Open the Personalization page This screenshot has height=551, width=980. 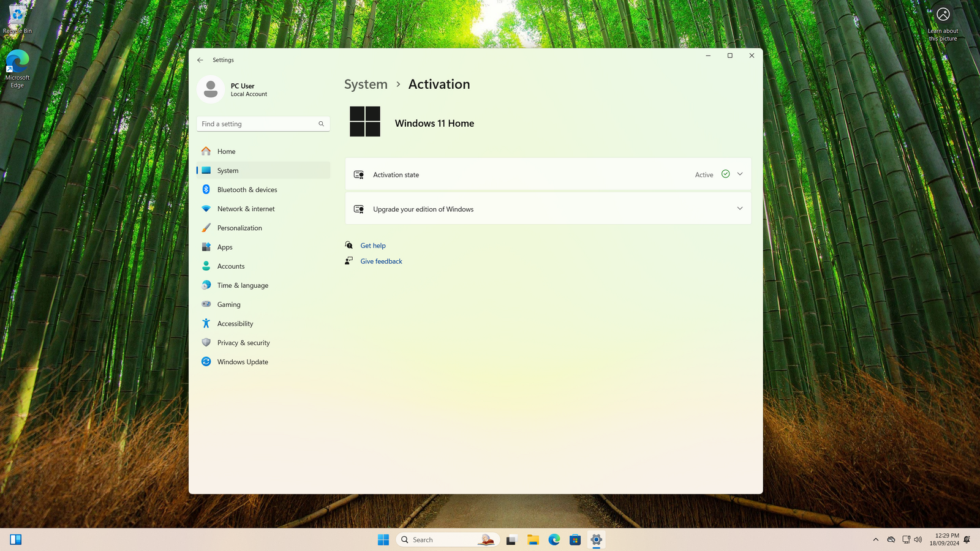pyautogui.click(x=263, y=228)
